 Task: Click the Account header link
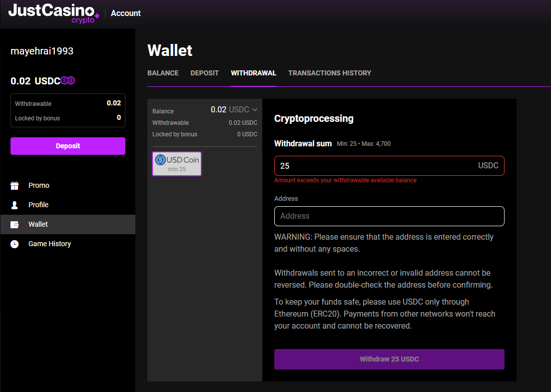(126, 13)
